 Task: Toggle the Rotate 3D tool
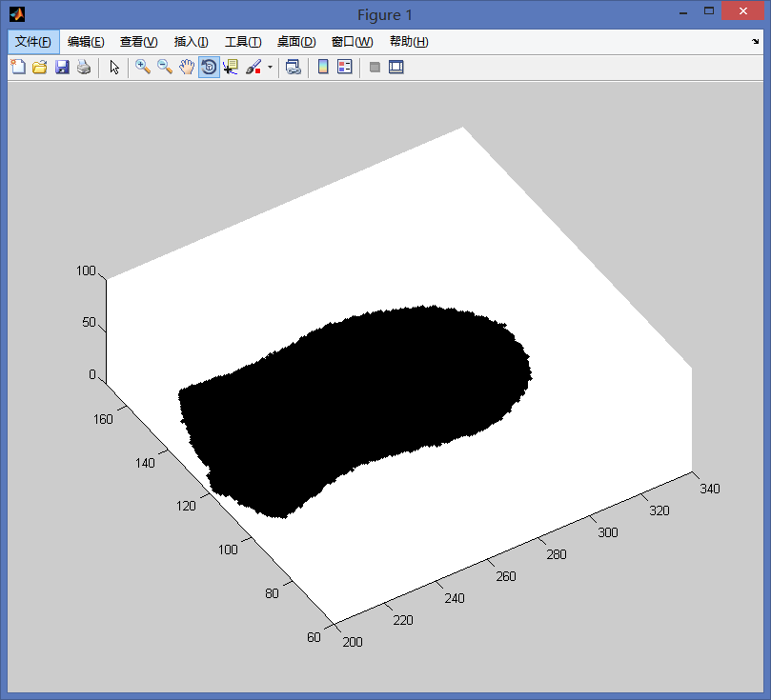(x=209, y=67)
